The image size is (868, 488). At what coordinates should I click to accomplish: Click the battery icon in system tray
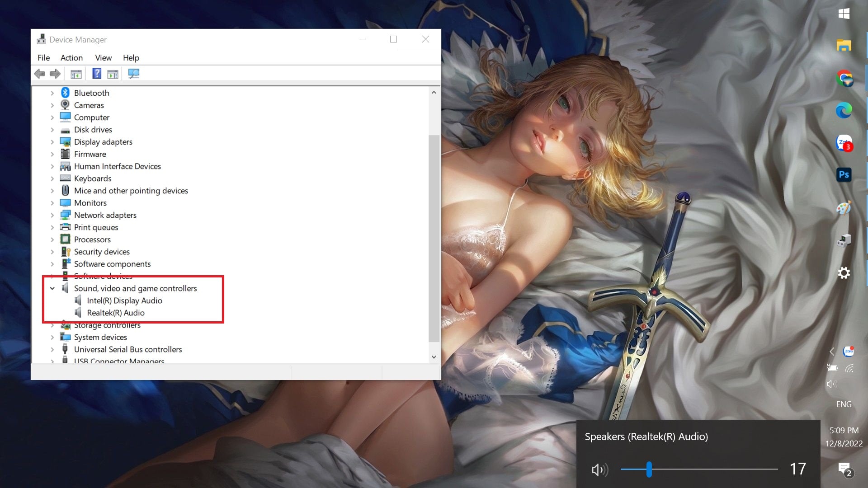(832, 368)
